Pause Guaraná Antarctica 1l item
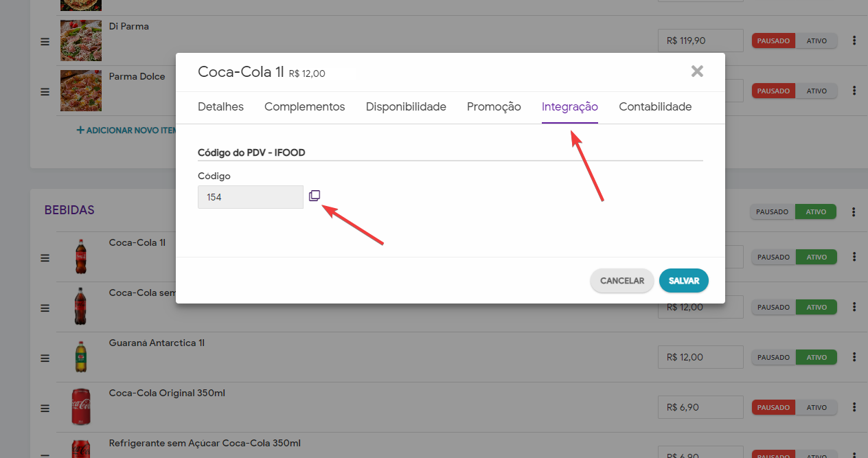 pyautogui.click(x=773, y=357)
